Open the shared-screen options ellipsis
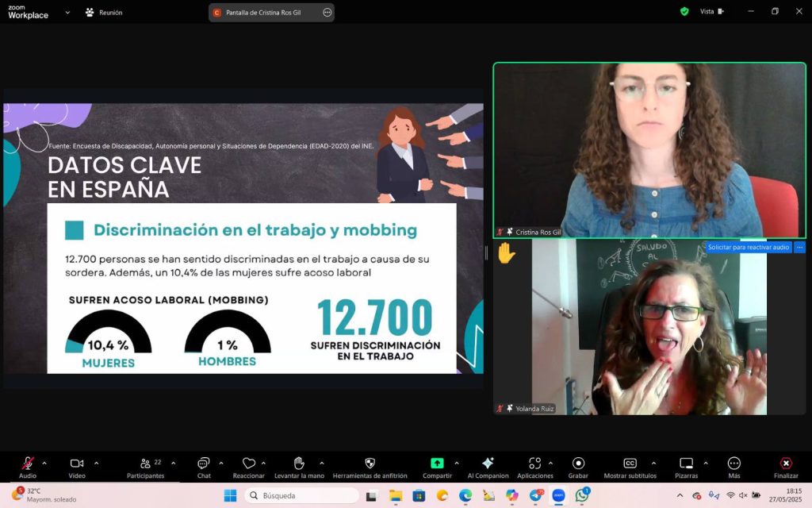Image resolution: width=812 pixels, height=508 pixels. click(x=327, y=13)
